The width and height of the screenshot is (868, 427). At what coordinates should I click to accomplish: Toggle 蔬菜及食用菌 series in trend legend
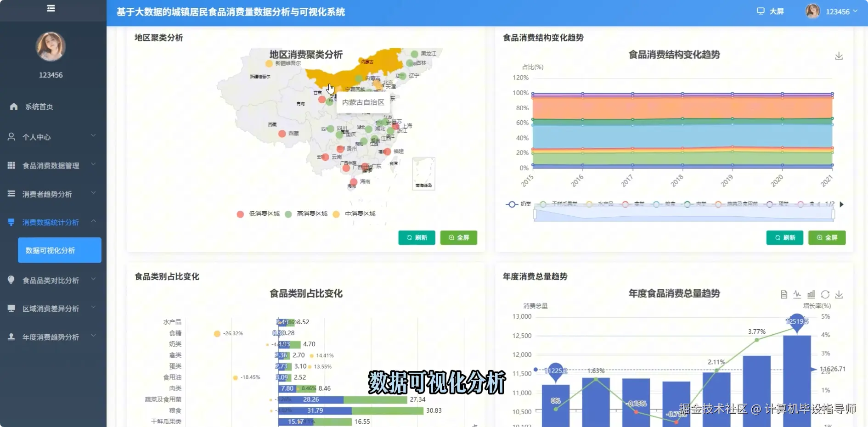tap(736, 204)
